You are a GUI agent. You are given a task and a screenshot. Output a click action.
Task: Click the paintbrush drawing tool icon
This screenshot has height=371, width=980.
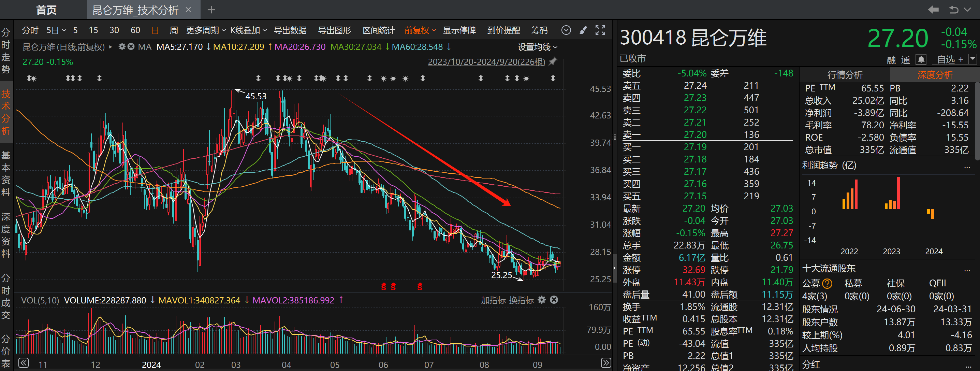[x=583, y=30]
